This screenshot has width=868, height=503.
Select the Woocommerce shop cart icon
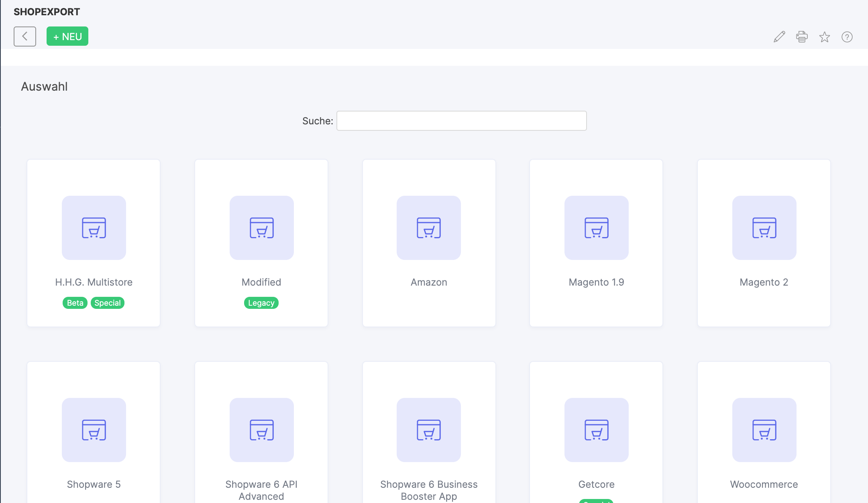(764, 430)
